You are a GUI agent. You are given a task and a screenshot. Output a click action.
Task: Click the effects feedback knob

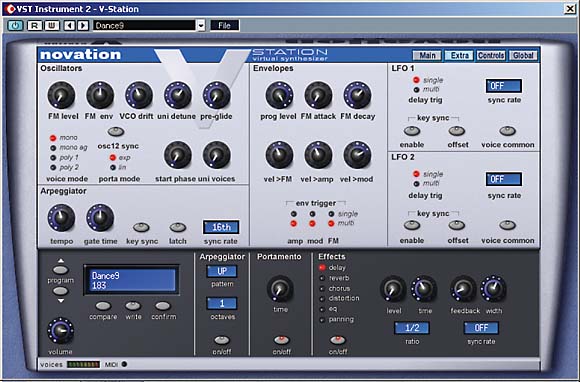click(463, 288)
